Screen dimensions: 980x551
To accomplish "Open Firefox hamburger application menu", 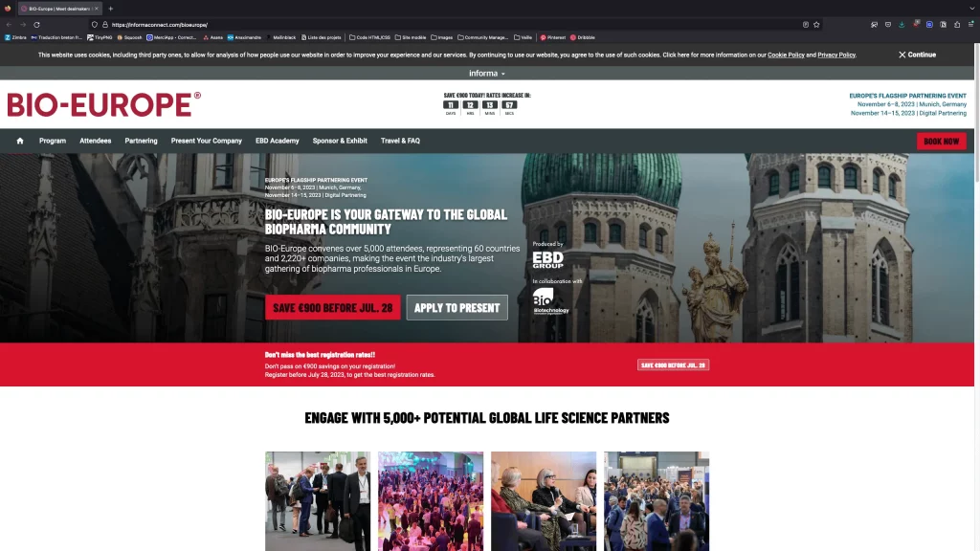I will pos(970,24).
